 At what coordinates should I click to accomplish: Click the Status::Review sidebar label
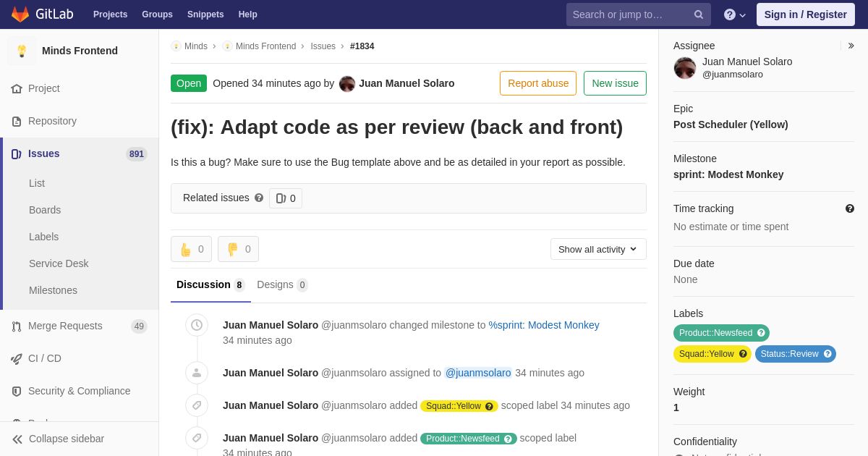(x=796, y=354)
